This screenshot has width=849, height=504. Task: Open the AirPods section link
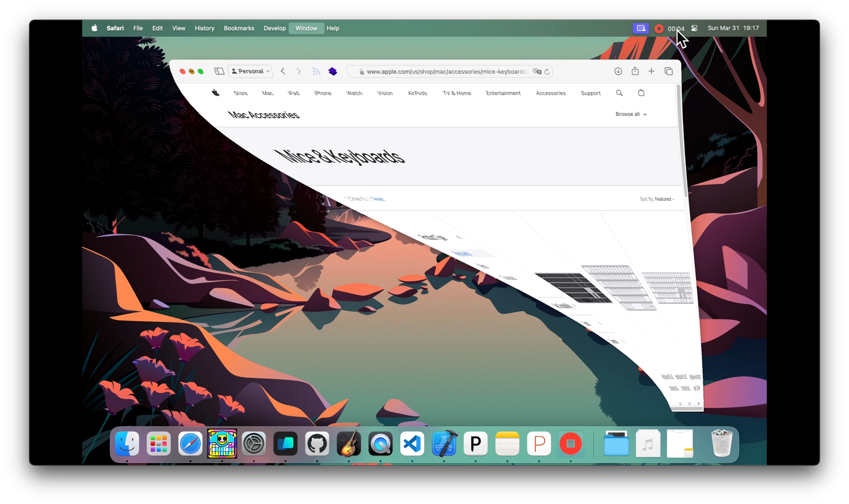(417, 93)
